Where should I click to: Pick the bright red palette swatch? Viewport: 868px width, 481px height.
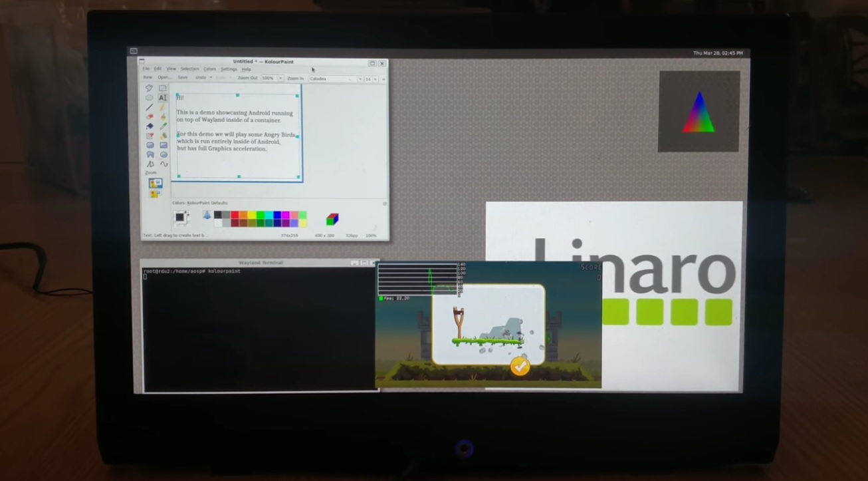(x=235, y=215)
